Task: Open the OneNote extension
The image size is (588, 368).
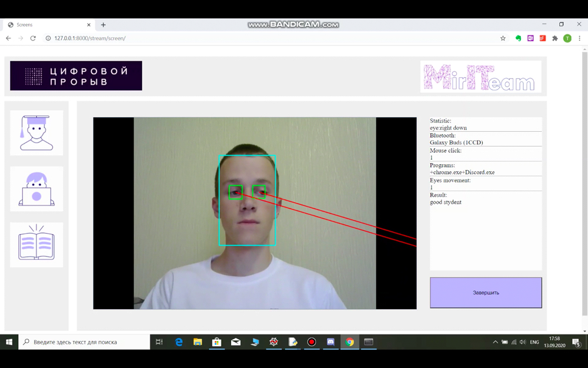Action: click(x=530, y=38)
